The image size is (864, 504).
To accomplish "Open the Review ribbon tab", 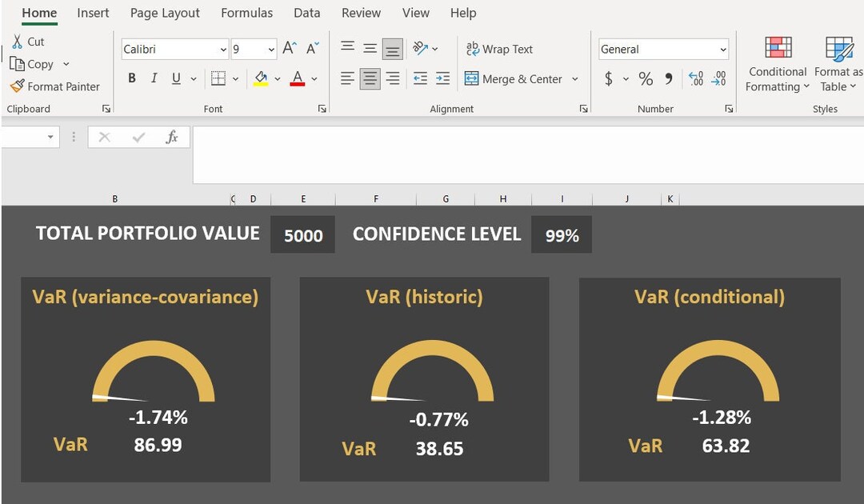I will [361, 13].
